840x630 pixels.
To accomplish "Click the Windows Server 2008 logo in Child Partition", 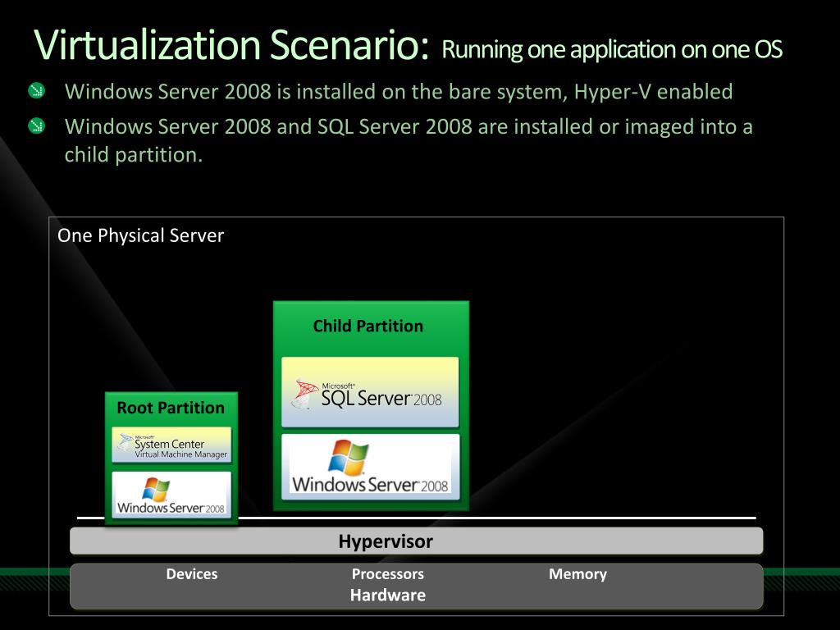I will tap(370, 467).
